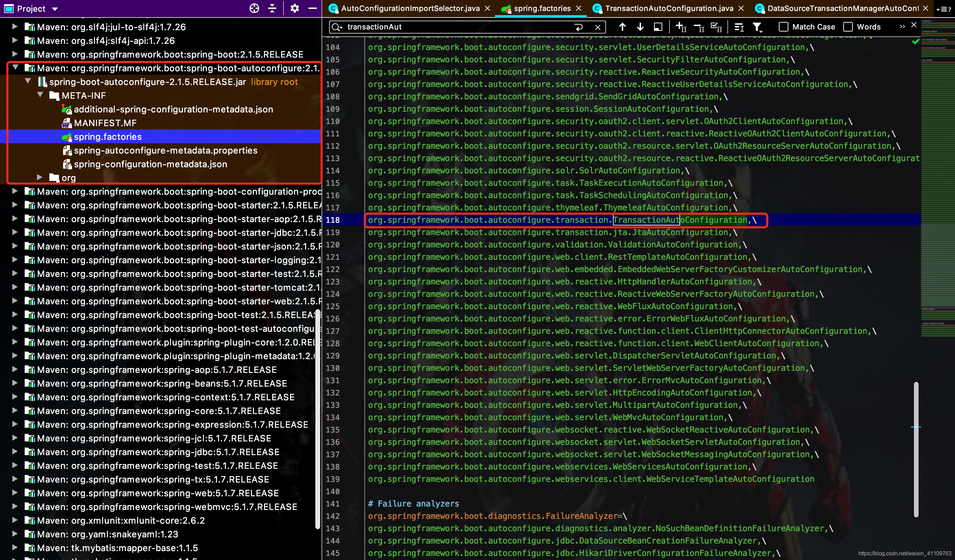Click the new line icon in search field

point(579,27)
